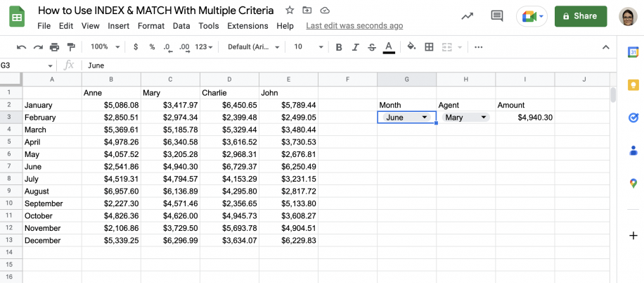Open the View menu
The height and width of the screenshot is (283, 644).
point(91,26)
